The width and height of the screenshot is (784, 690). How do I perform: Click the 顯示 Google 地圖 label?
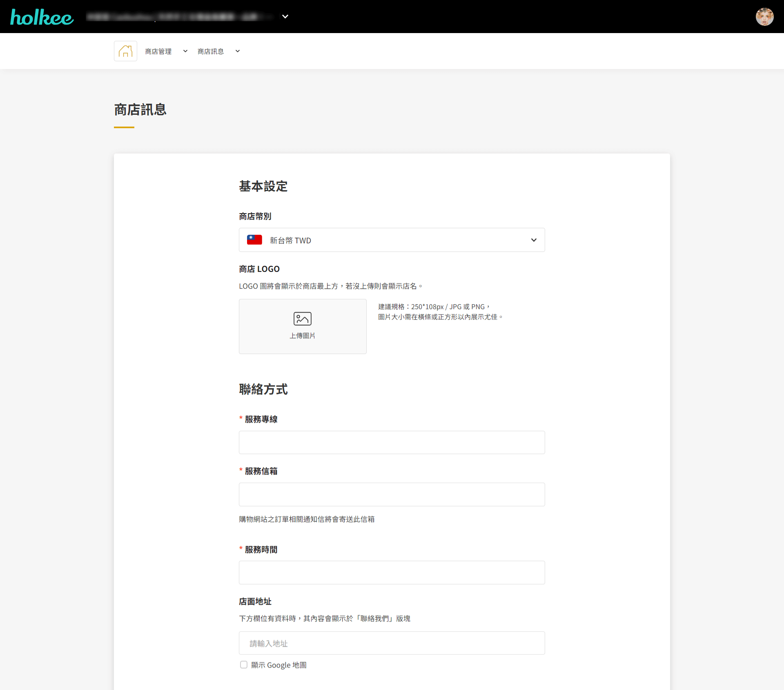tap(279, 665)
